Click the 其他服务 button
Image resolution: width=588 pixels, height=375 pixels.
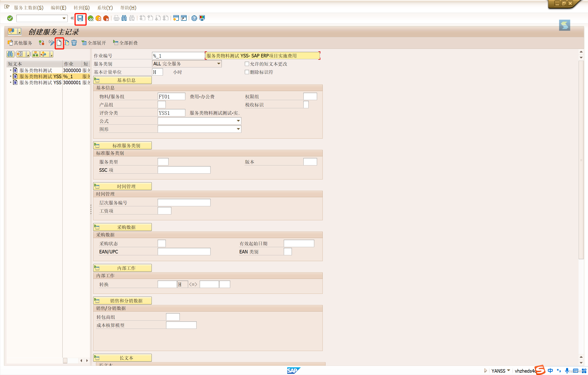pos(20,43)
